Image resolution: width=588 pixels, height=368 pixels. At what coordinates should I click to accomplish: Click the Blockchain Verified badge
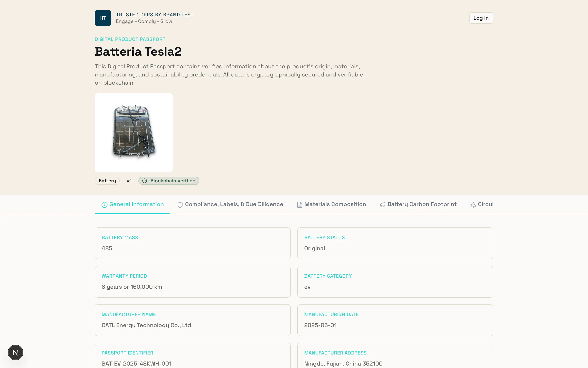tap(169, 181)
